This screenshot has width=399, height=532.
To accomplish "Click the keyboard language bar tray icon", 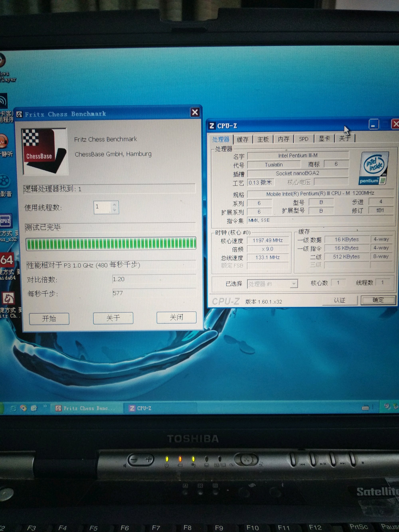I will pyautogui.click(x=365, y=408).
